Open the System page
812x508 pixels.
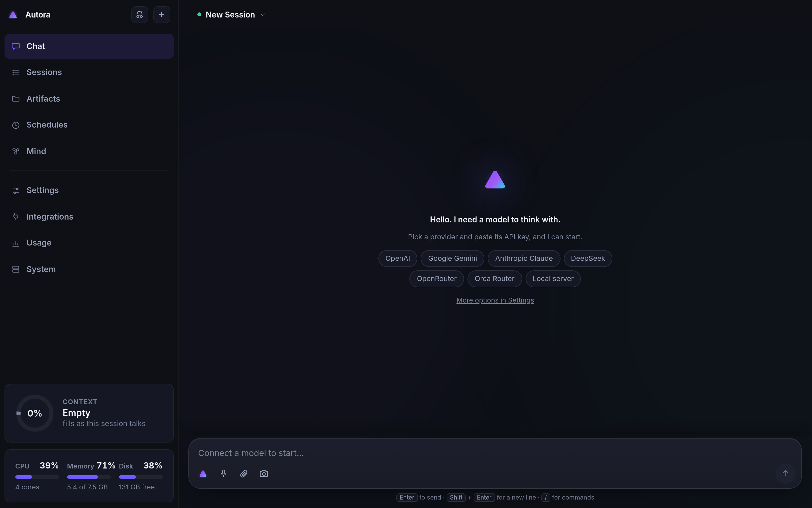tap(89, 270)
